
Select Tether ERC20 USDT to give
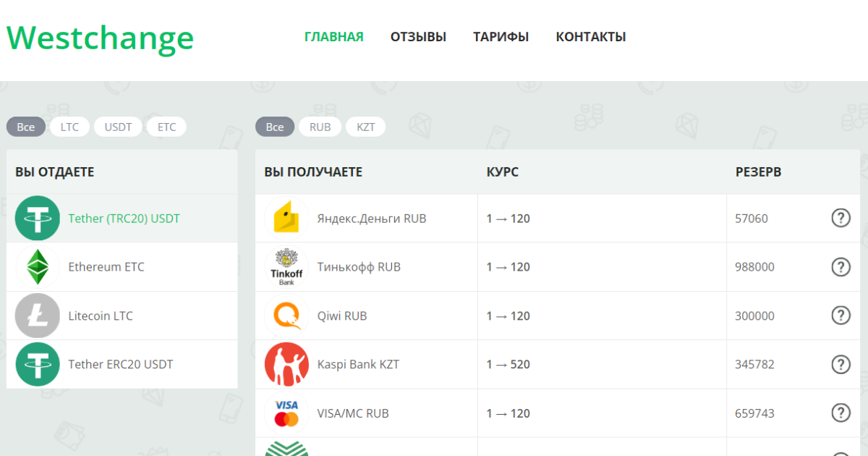click(x=122, y=364)
